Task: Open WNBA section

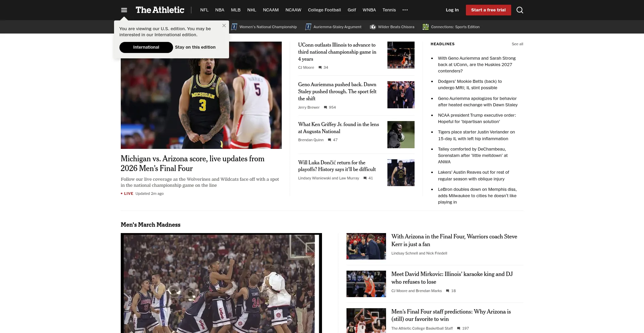Action: click(369, 10)
